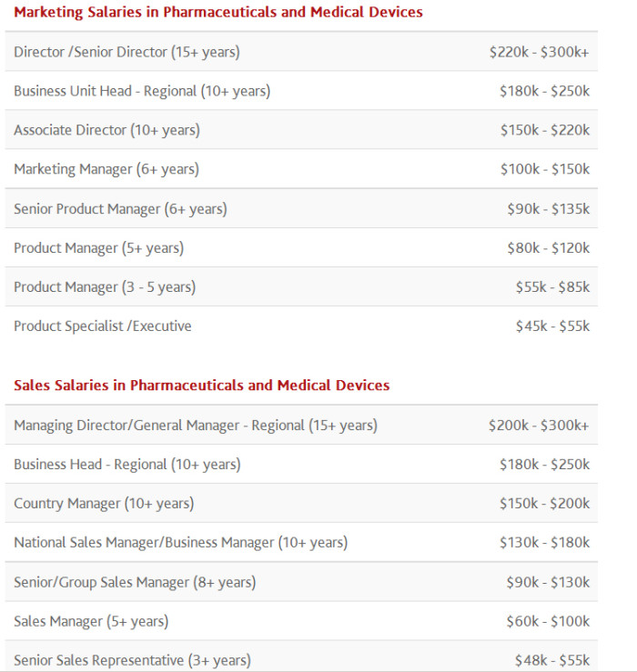The width and height of the screenshot is (637, 672).
Task: Select the Marketing Manager (6+ years) row
Action: [301, 169]
